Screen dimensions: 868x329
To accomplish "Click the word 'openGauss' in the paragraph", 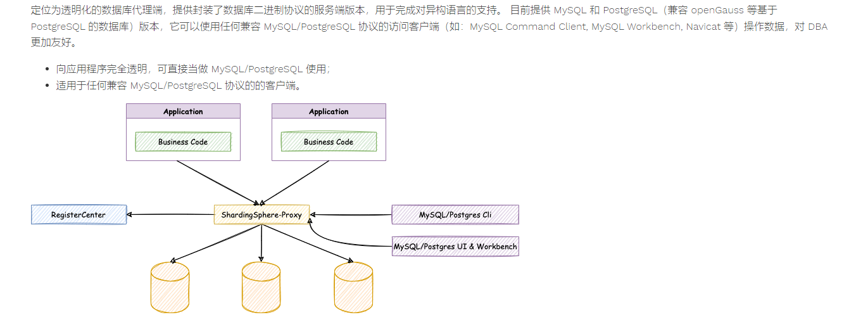I will (717, 10).
